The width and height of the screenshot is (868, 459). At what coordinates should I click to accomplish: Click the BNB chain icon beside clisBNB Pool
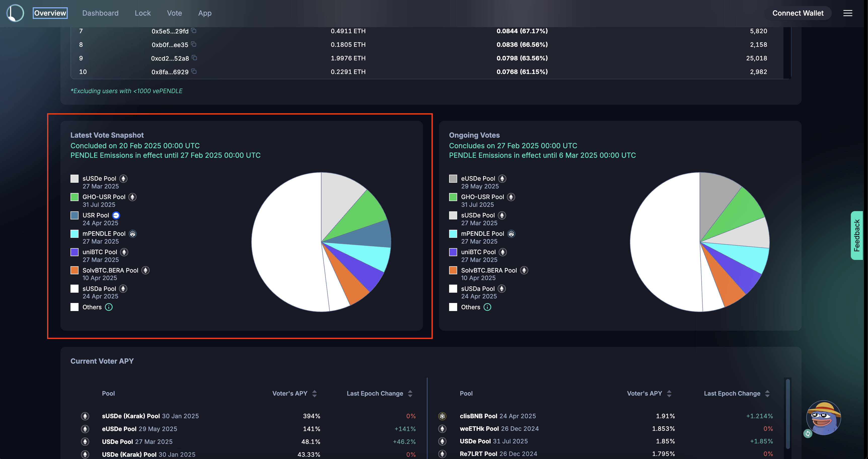pos(442,416)
